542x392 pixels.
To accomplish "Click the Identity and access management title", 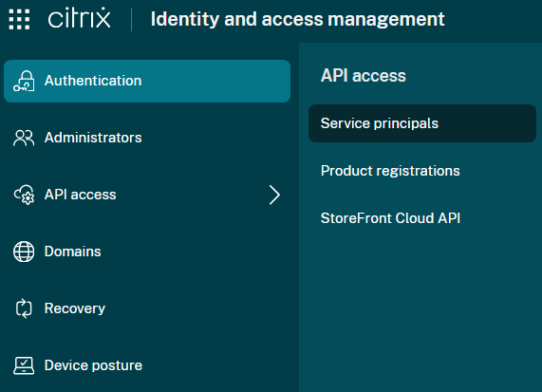I will point(298,19).
